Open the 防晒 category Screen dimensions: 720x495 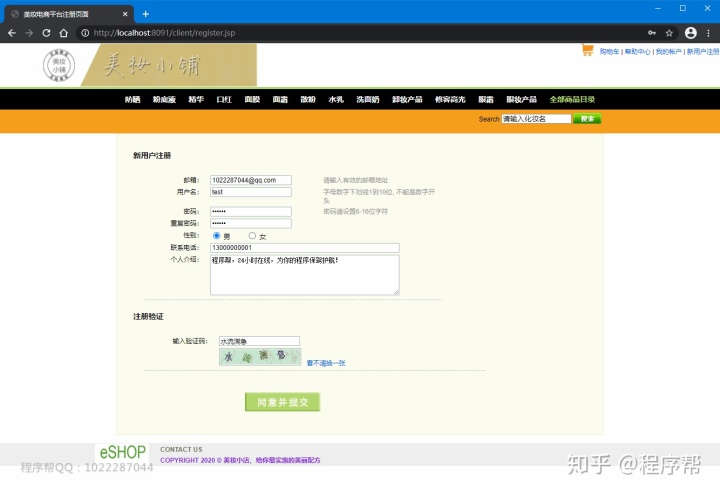(x=133, y=99)
